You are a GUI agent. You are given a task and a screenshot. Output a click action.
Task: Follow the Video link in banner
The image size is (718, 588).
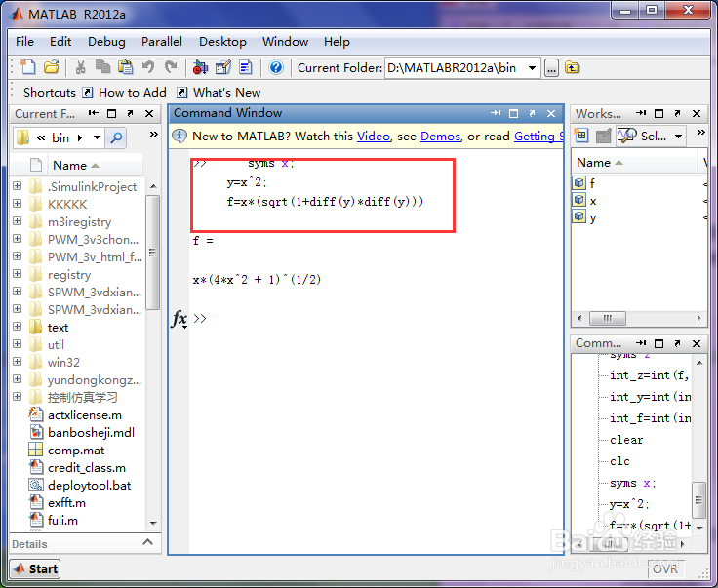point(374,137)
